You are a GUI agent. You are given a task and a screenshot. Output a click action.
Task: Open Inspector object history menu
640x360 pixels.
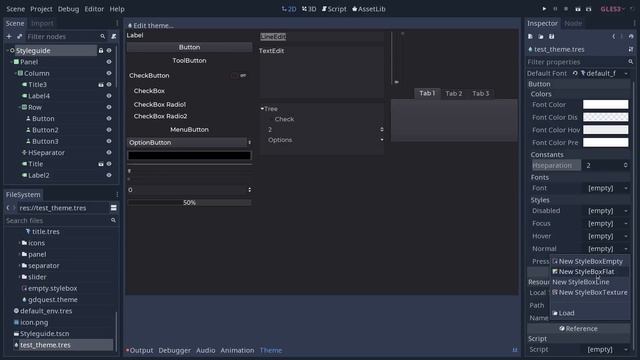(x=631, y=37)
